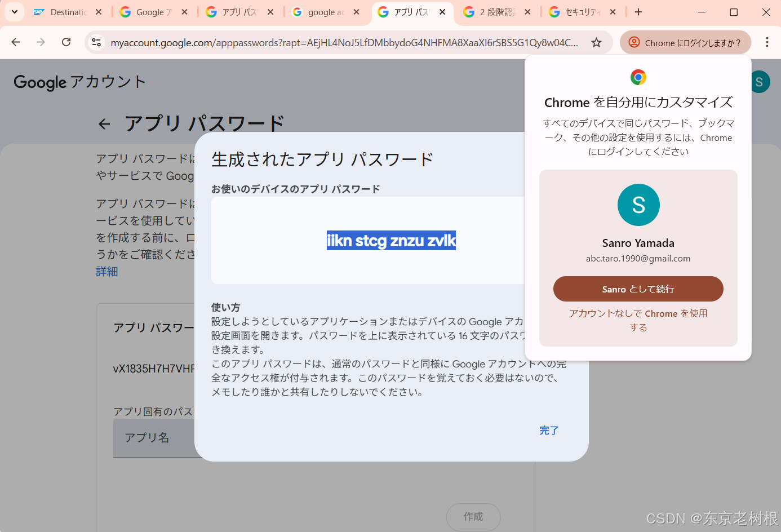781x532 pixels.
Task: Switch to the セキュリティ tab
Action: (583, 12)
